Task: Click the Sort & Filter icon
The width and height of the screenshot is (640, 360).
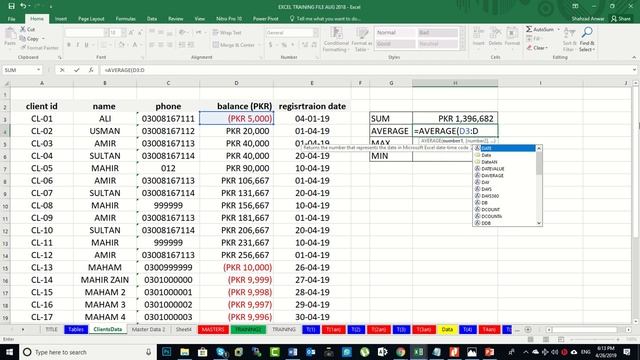Action: (x=569, y=39)
